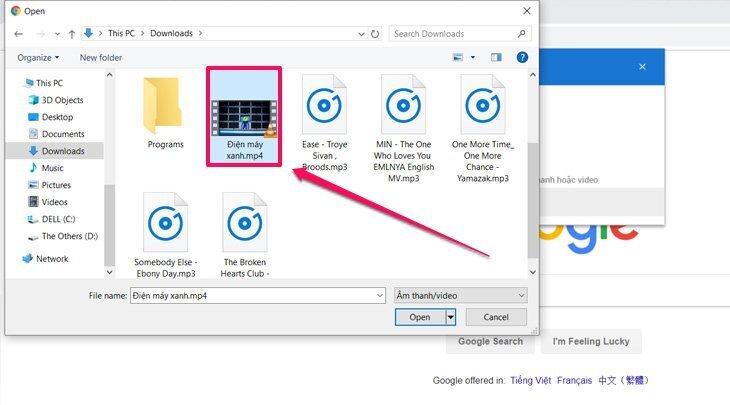The width and height of the screenshot is (730, 405).
Task: Click the Refresh icon beside address bar
Action: 375,34
